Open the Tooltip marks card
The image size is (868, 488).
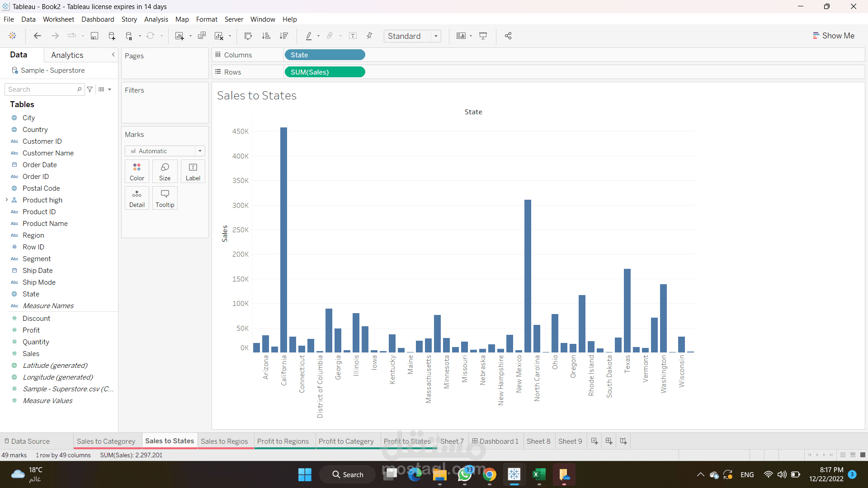pyautogui.click(x=165, y=198)
